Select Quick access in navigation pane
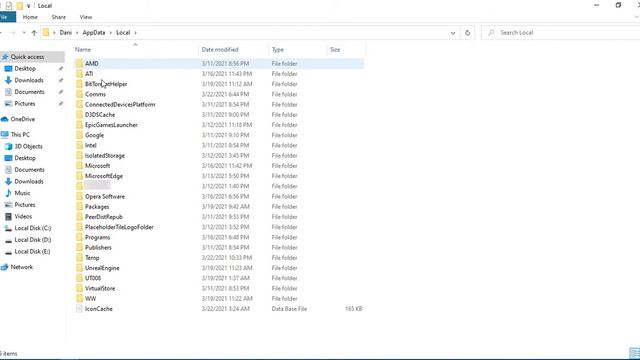640x360 pixels. pos(32,57)
